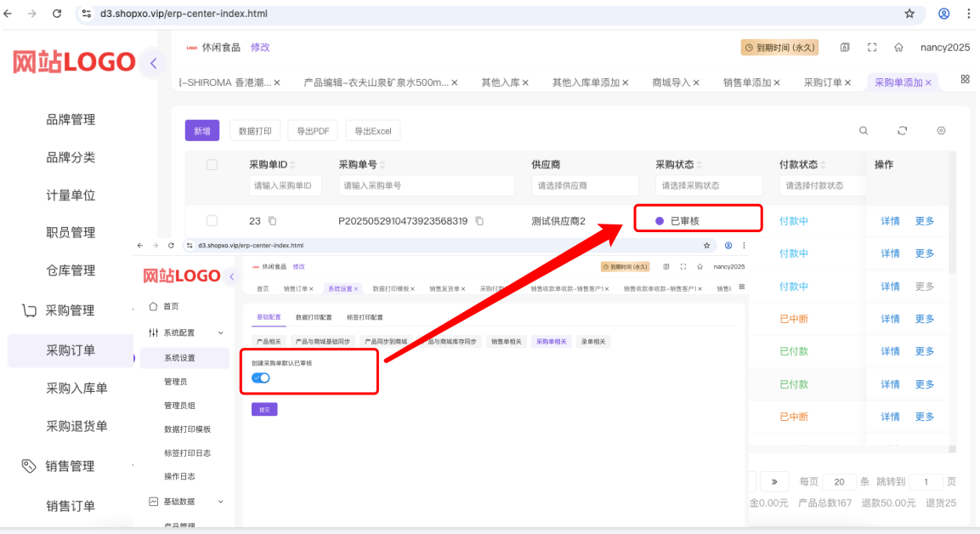Click the 导出Excel button
980x534 pixels.
(x=372, y=131)
